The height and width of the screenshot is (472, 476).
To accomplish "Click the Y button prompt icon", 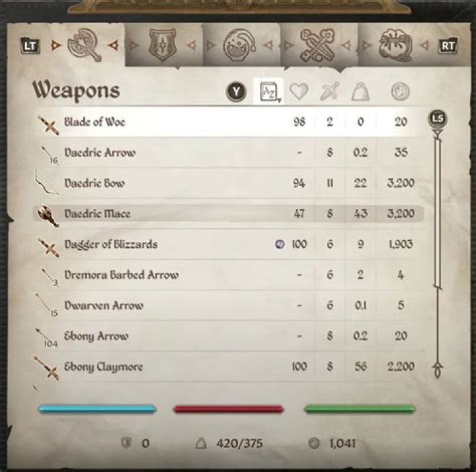I will coord(236,91).
